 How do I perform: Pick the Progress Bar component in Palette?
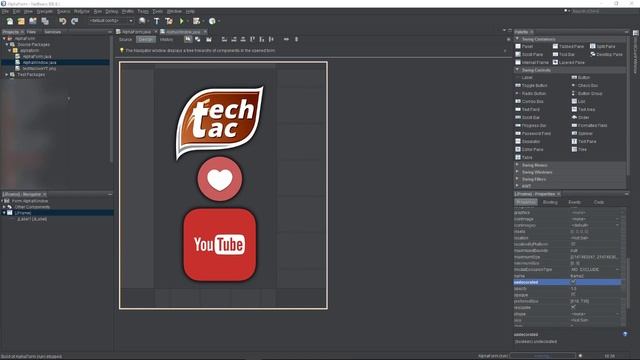pyautogui.click(x=531, y=126)
